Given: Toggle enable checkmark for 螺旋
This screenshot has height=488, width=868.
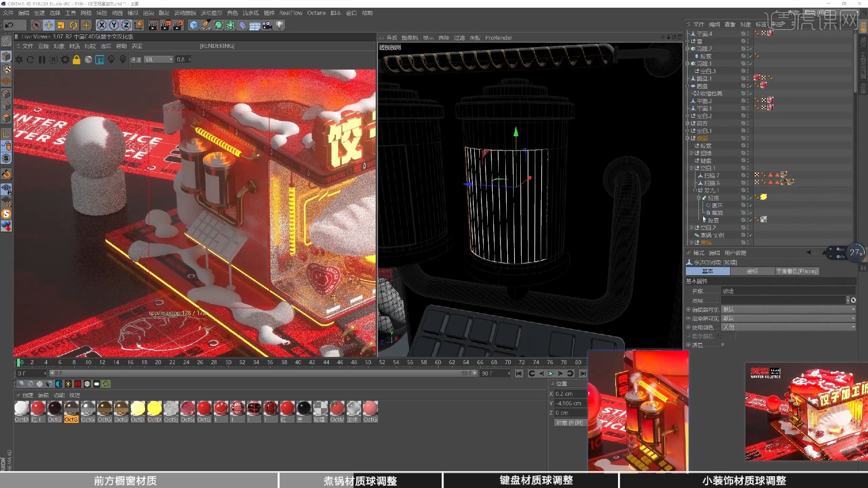Looking at the screenshot, I should [x=750, y=213].
